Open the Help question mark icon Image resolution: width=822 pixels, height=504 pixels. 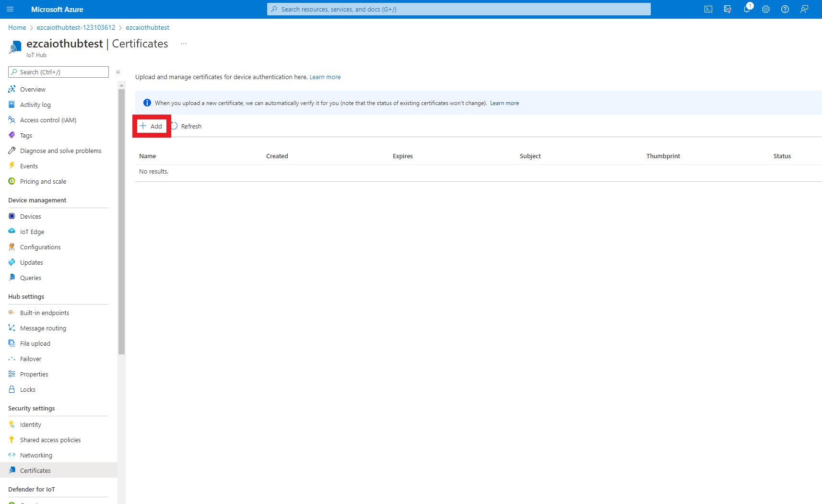[785, 9]
